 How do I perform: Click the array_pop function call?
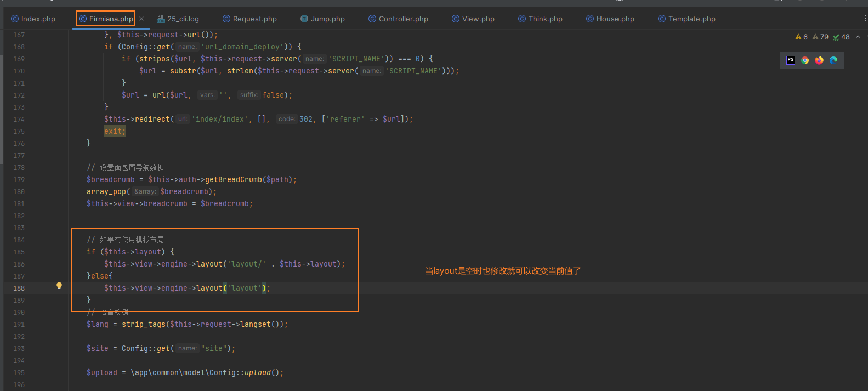(x=106, y=191)
